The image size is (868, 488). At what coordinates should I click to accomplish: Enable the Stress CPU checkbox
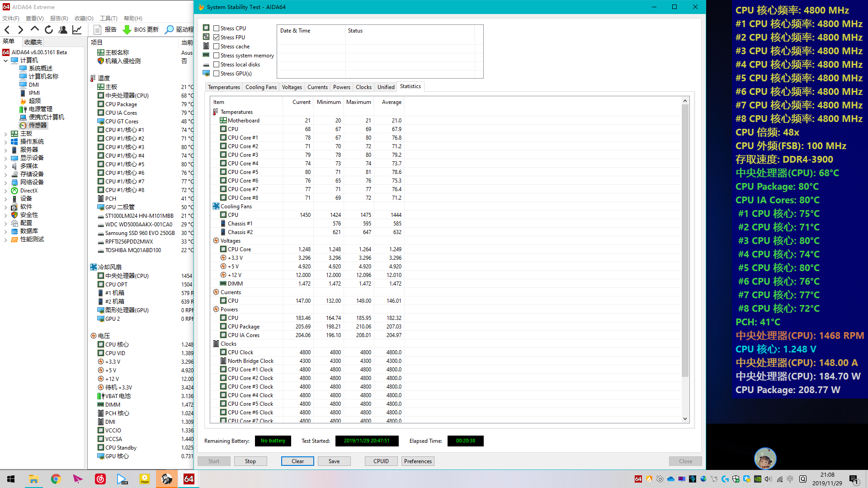(x=217, y=28)
